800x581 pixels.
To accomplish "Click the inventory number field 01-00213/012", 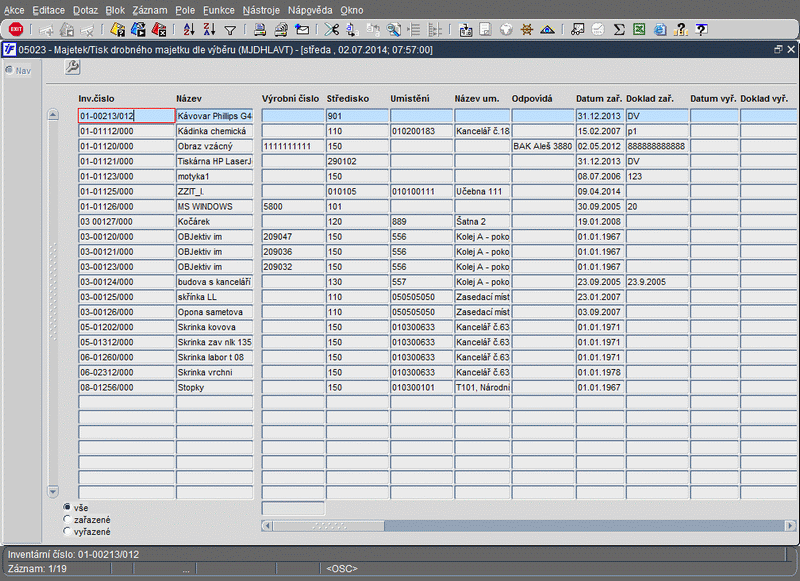I will coord(127,116).
